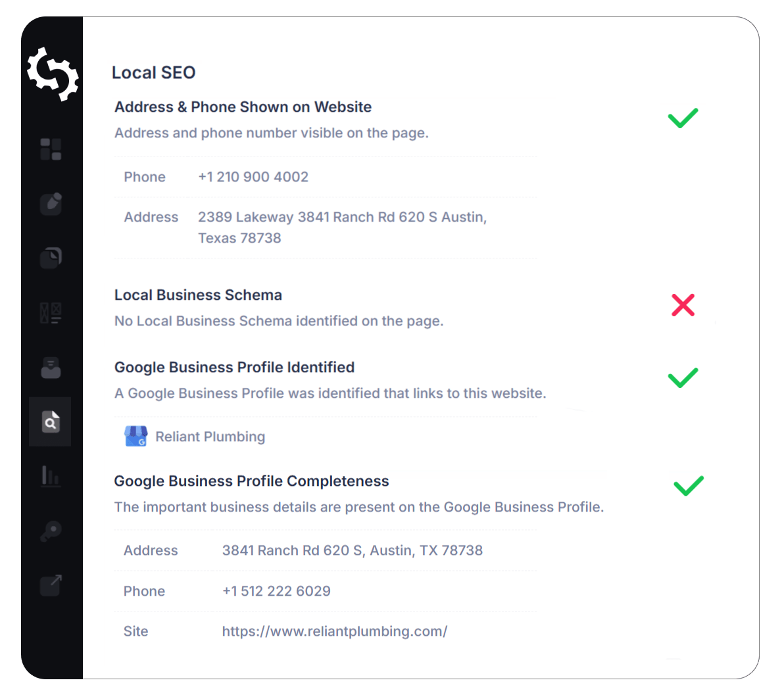Open the external link sidebar icon
This screenshot has height=697, width=784.
pyautogui.click(x=51, y=585)
